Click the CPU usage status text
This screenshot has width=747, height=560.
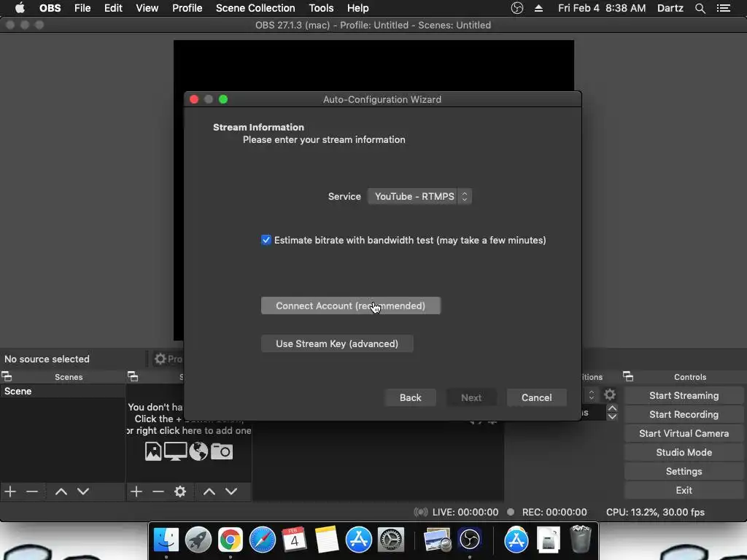click(x=655, y=513)
